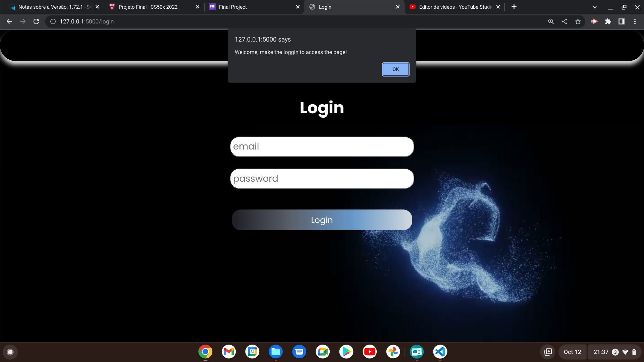The height and width of the screenshot is (362, 644).
Task: Focus the password input field
Action: pos(322,179)
